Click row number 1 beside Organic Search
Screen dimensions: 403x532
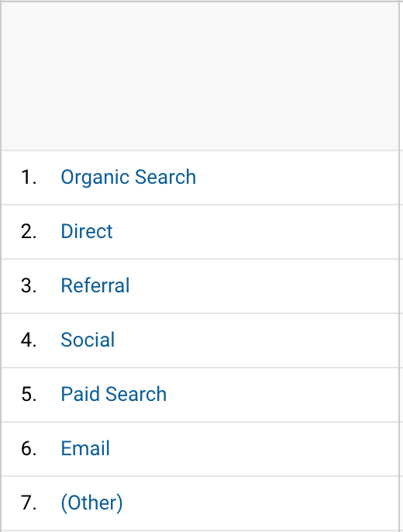click(x=29, y=178)
